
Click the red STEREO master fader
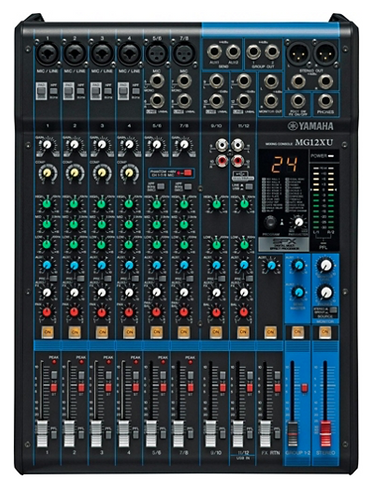click(x=325, y=433)
